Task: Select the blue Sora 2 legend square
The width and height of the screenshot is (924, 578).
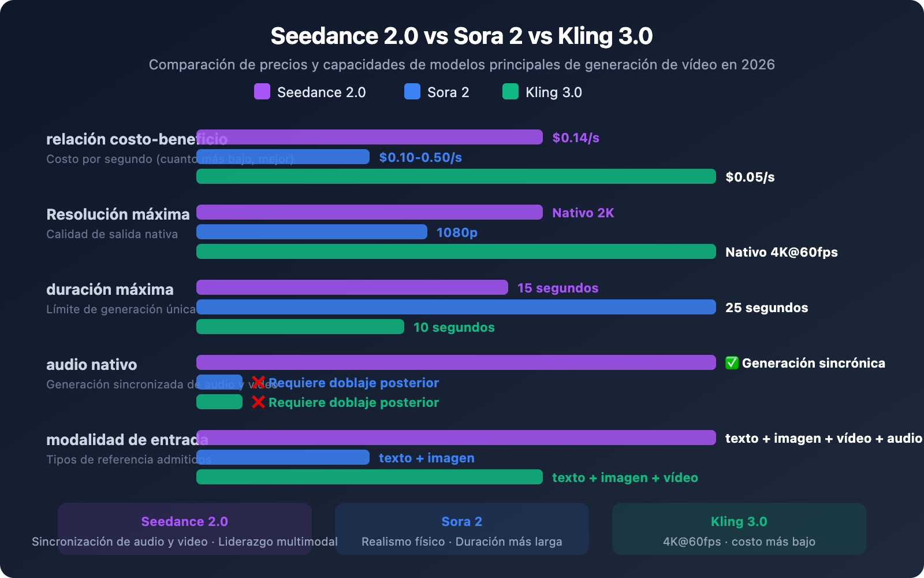Action: [x=411, y=92]
